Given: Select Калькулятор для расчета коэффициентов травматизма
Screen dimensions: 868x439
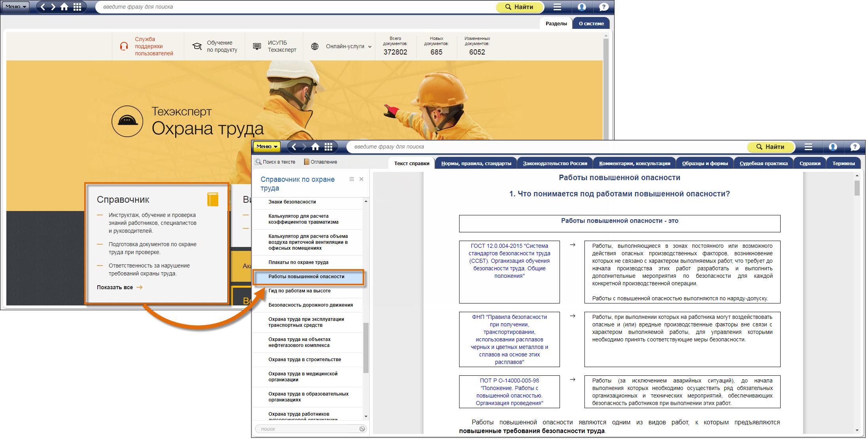Looking at the screenshot, I should pos(308,219).
